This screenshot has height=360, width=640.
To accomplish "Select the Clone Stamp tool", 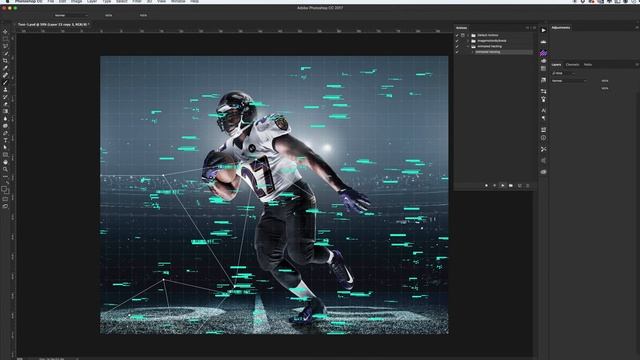I will tap(5, 90).
